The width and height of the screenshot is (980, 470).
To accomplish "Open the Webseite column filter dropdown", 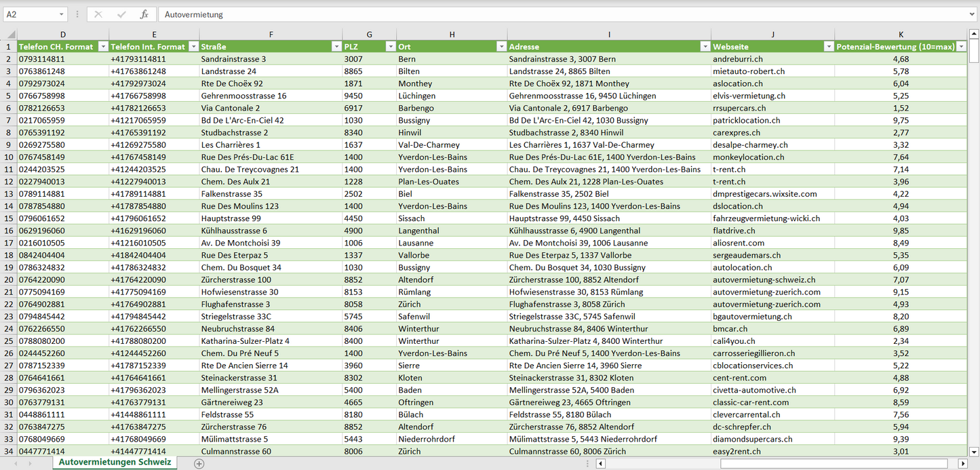I will 828,47.
